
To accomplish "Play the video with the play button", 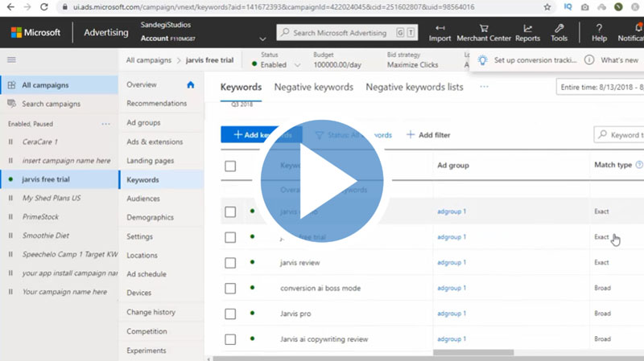I will coord(322,181).
